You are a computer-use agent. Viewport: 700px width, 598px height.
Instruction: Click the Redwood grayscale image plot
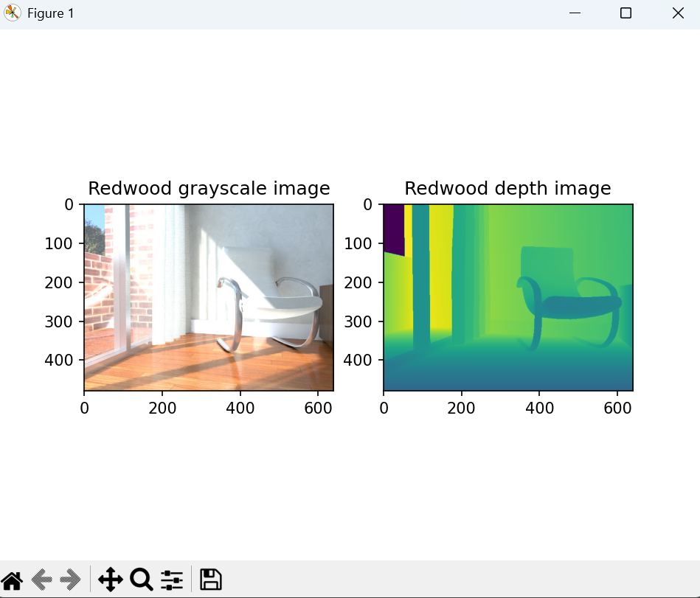pos(209,298)
